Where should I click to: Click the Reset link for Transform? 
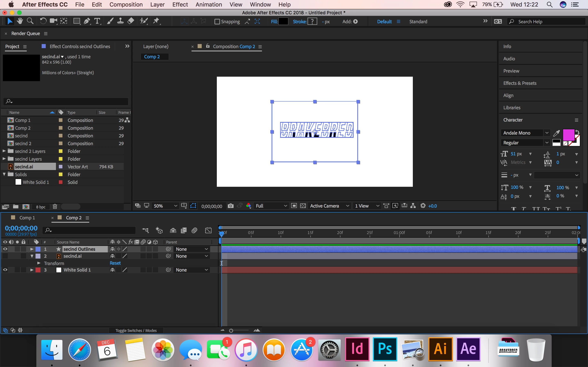tap(115, 263)
